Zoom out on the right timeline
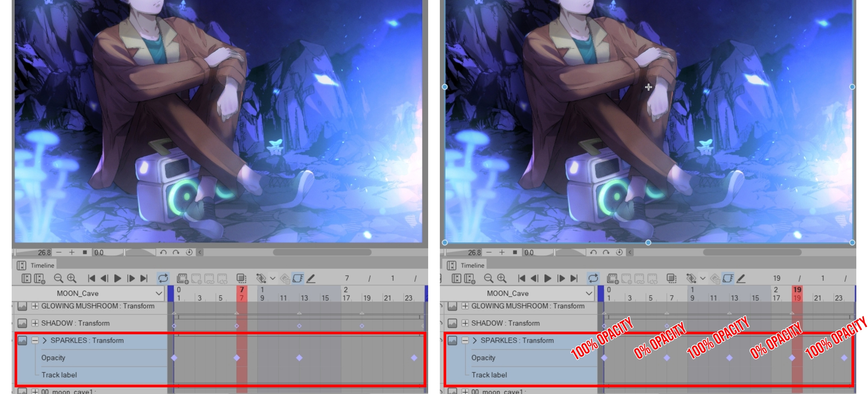This screenshot has width=868, height=394. pos(488,278)
